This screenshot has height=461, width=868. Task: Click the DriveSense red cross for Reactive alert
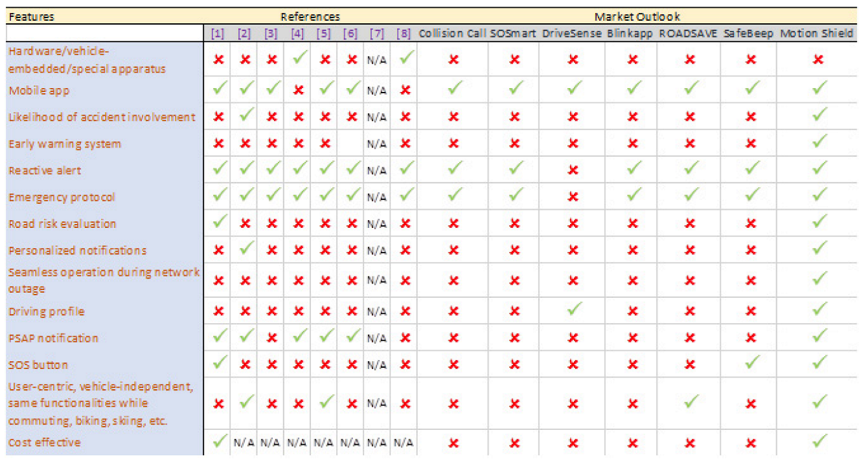(573, 170)
